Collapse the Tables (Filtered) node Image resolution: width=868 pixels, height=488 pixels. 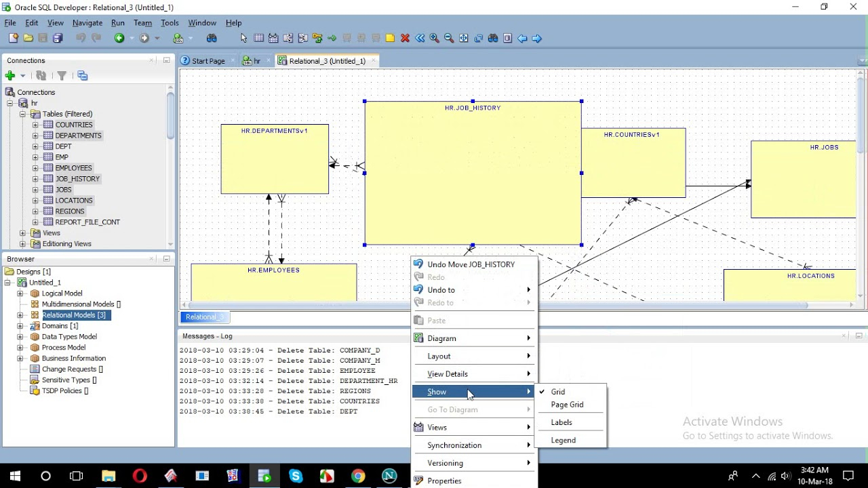tap(22, 113)
